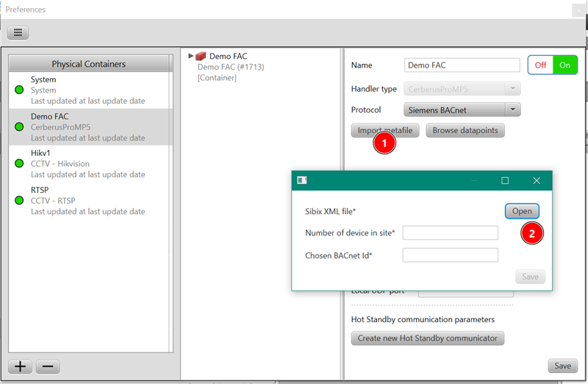This screenshot has width=588, height=384.
Task: Click the green status dot beside System
Action: pos(19,90)
